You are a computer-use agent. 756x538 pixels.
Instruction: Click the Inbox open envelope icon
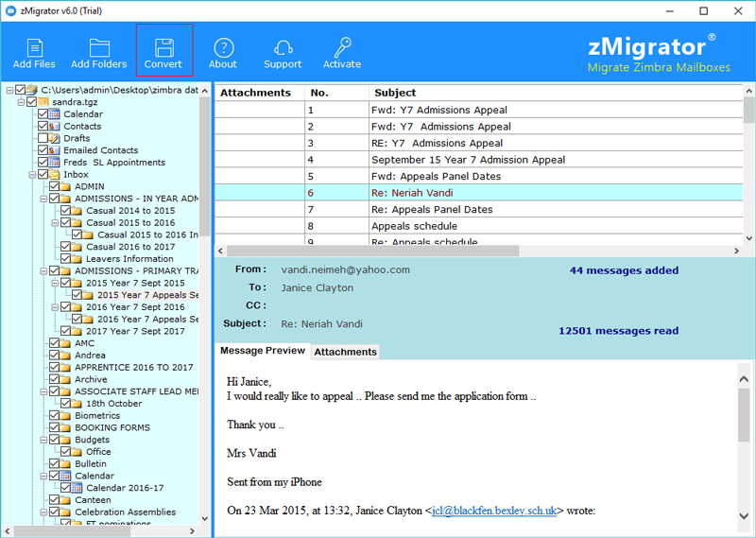click(55, 174)
